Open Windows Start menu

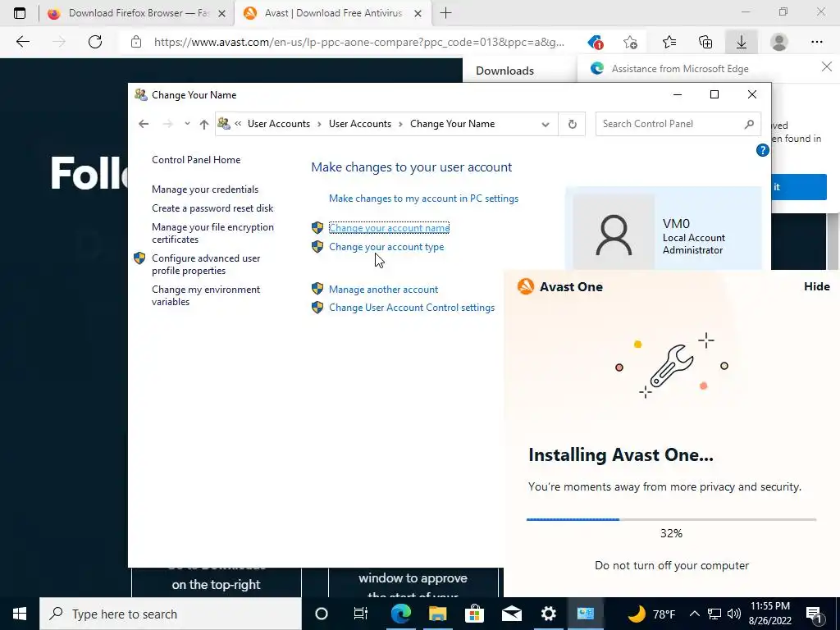[x=20, y=614]
